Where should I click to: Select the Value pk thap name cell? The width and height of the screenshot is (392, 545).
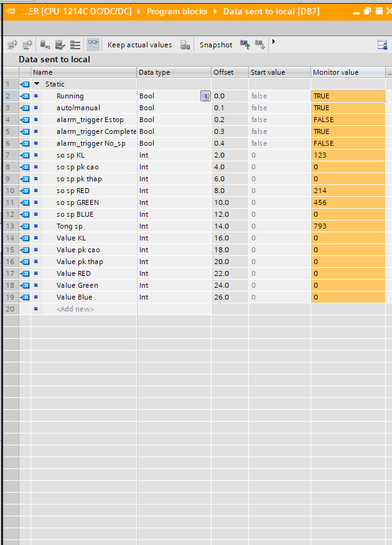(x=80, y=262)
